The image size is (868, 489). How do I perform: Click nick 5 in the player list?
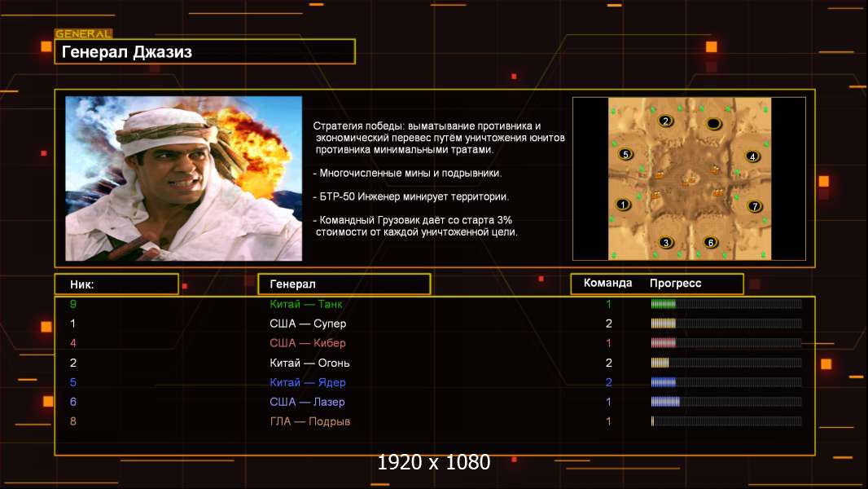[73, 382]
